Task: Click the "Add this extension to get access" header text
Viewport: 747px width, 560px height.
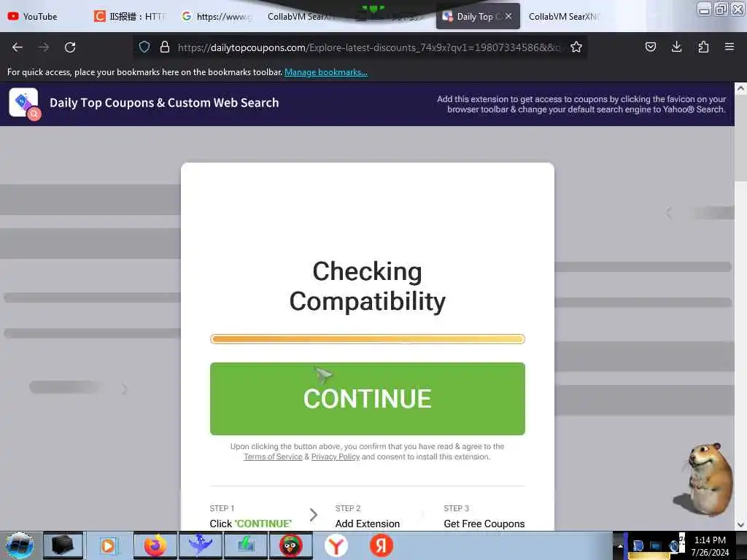Action: point(581,104)
